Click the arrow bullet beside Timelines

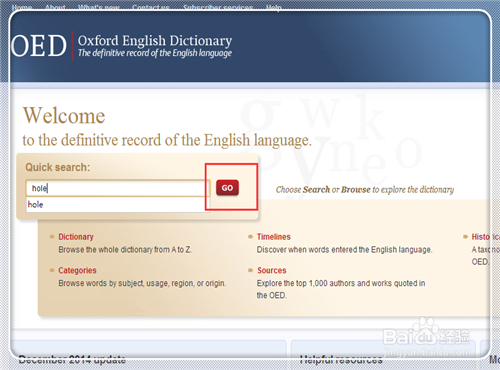250,237
